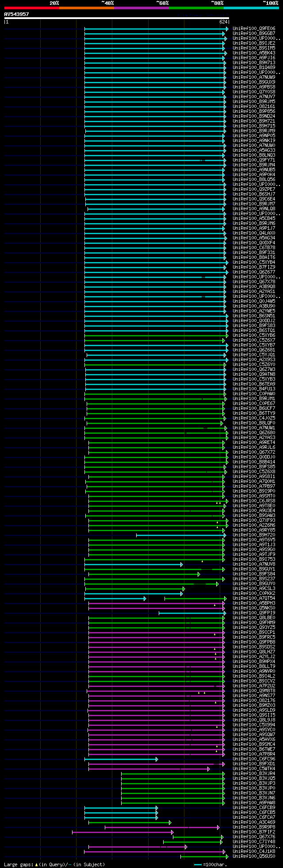Open hit UniRef100_A9NKI9
The width and height of the screenshot is (283, 868).
[254, 141]
